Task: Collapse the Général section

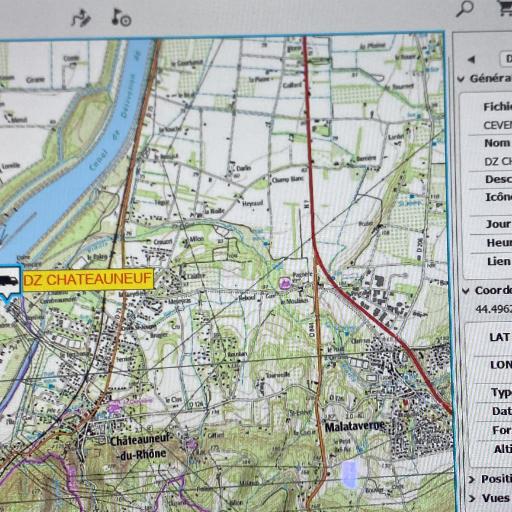Action: point(461,79)
